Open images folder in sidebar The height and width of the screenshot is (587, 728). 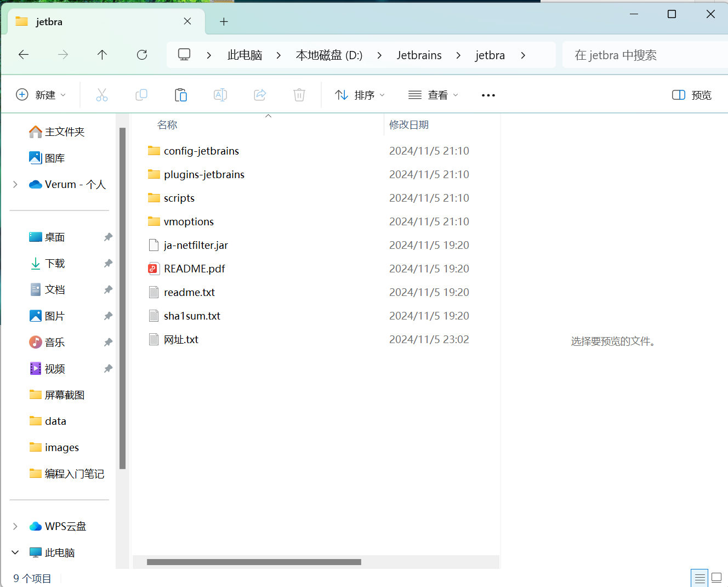pos(54,448)
